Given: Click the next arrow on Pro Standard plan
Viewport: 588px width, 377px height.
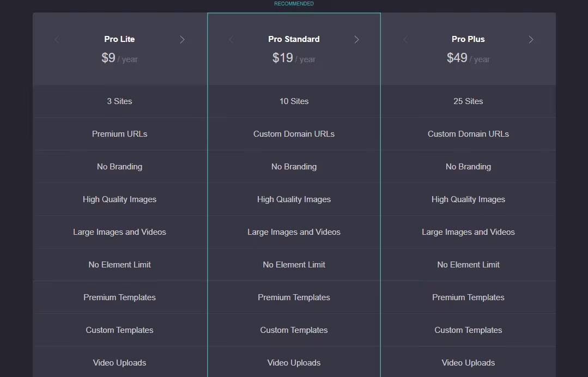Looking at the screenshot, I should [356, 39].
